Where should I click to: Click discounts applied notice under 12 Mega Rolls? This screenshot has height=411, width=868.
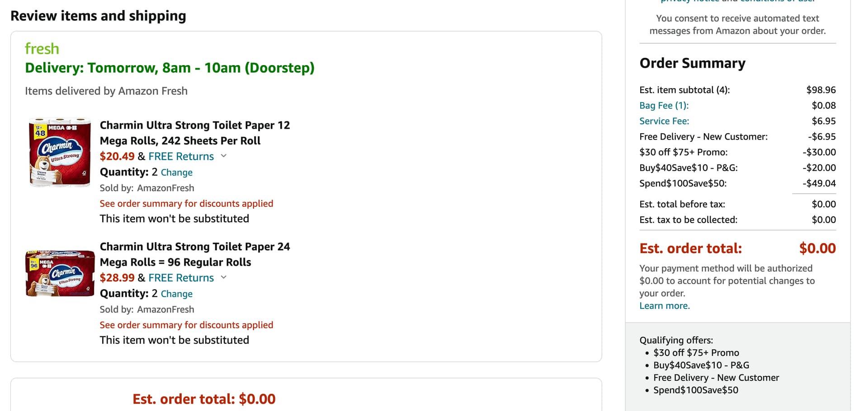(186, 204)
